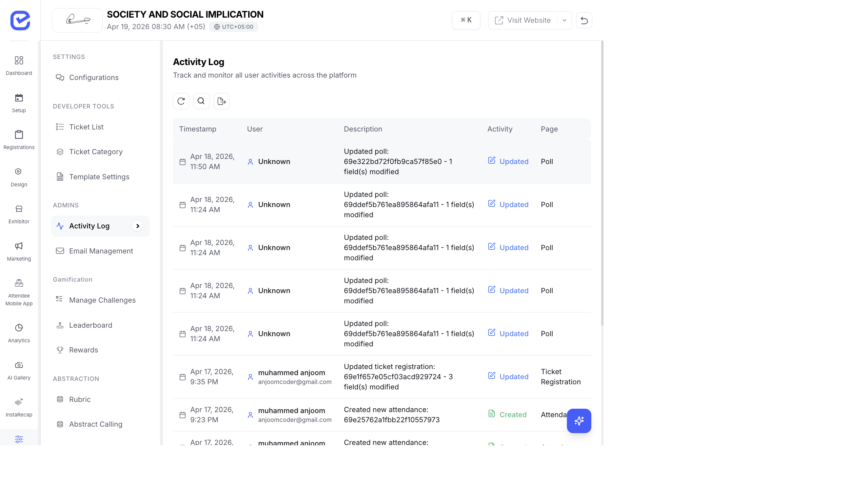Click the Unknown user in the 11:50 AM row
868x488 pixels.
[x=274, y=162]
